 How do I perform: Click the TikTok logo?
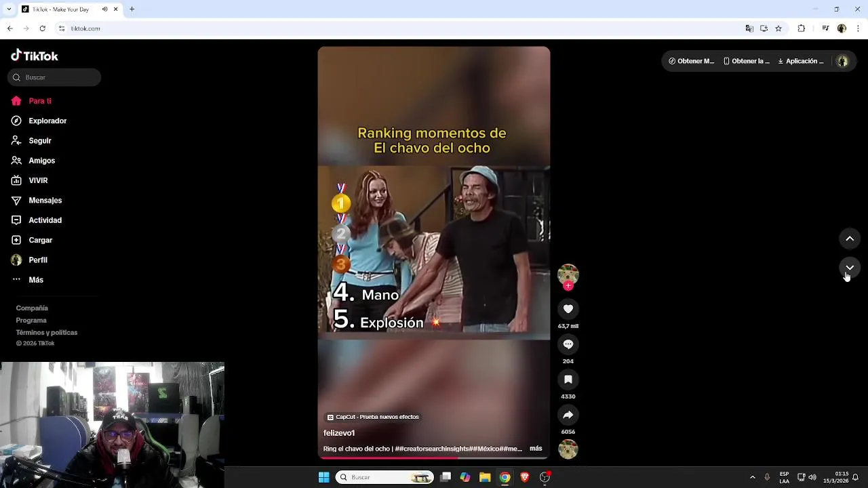pos(35,56)
